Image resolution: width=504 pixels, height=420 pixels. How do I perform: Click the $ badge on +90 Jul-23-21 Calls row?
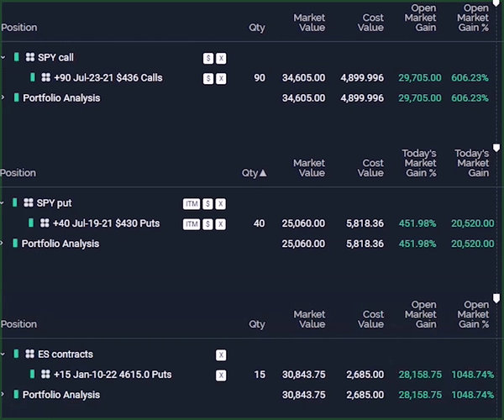[208, 78]
